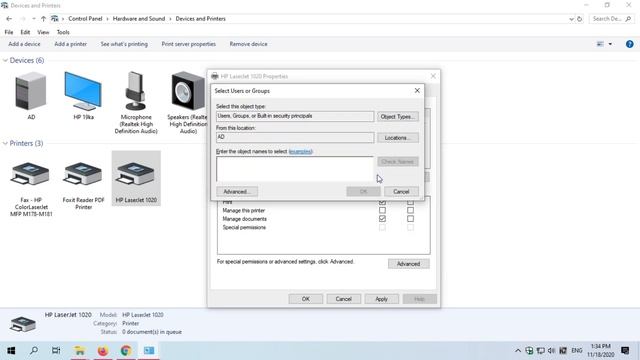Click the object names text box
Viewport: 640px width, 360px height.
295,169
